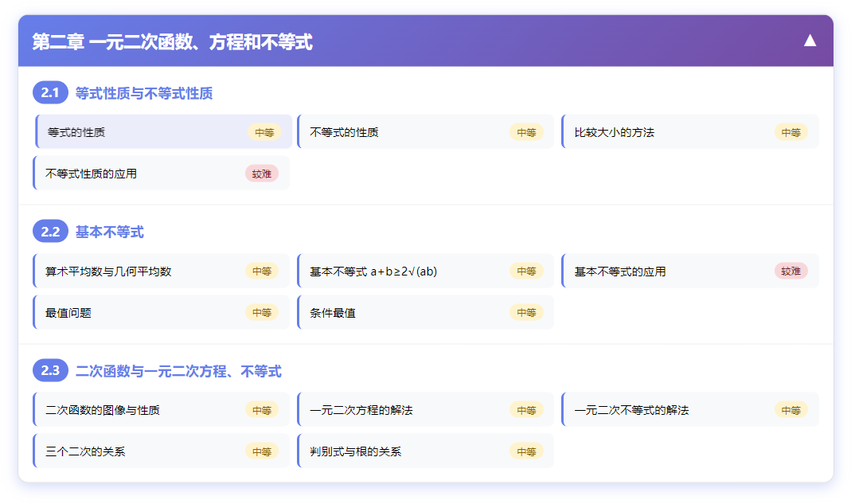Select the 比较大小的方法 topic card
Image resolution: width=851 pixels, height=504 pixels.
tap(690, 131)
